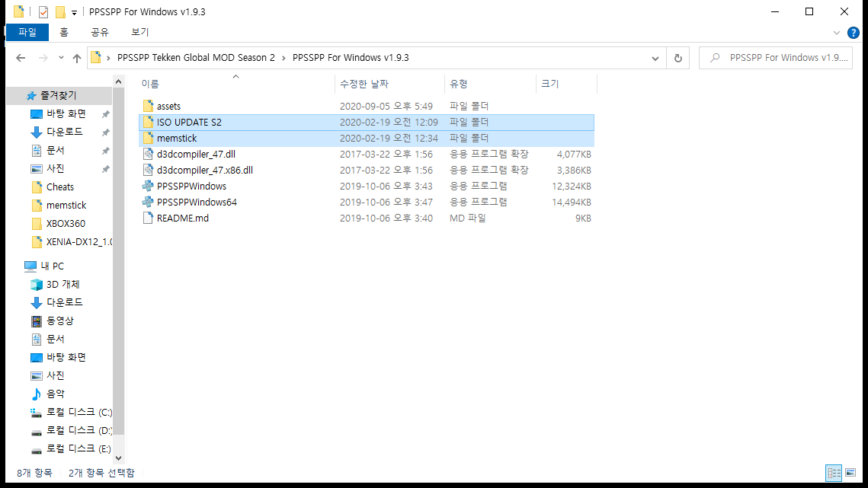Go up one folder level
The width and height of the screenshot is (868, 488).
[x=77, y=58]
